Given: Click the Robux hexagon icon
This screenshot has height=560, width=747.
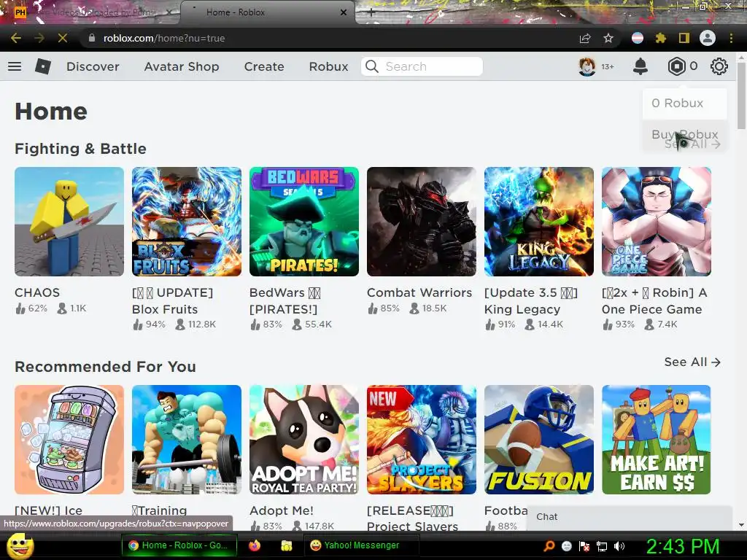Looking at the screenshot, I should 676,66.
